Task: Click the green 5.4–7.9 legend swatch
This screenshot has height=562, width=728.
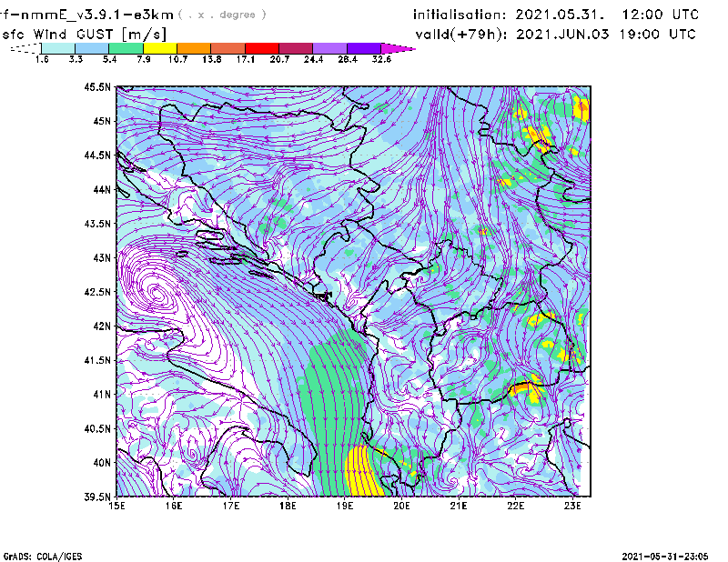Action: 126,48
